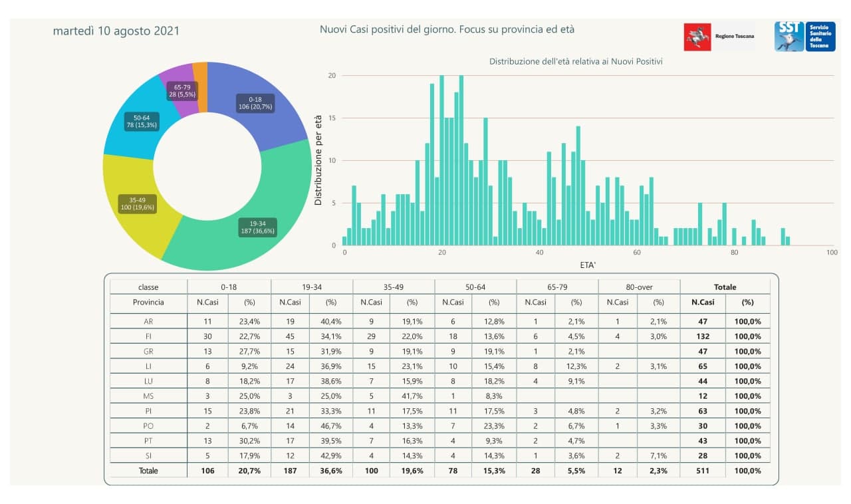Click the 'Distribuzione dell'età' chart title
851x504 pixels.
[576, 61]
